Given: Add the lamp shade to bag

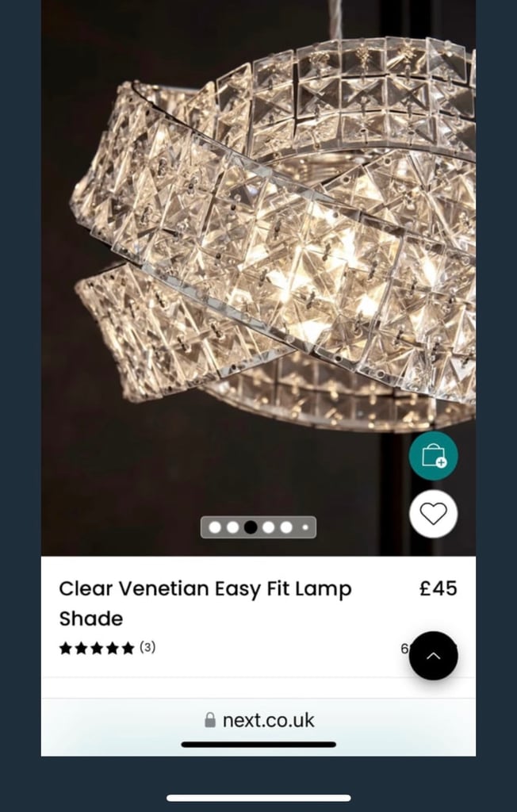Looking at the screenshot, I should [433, 456].
